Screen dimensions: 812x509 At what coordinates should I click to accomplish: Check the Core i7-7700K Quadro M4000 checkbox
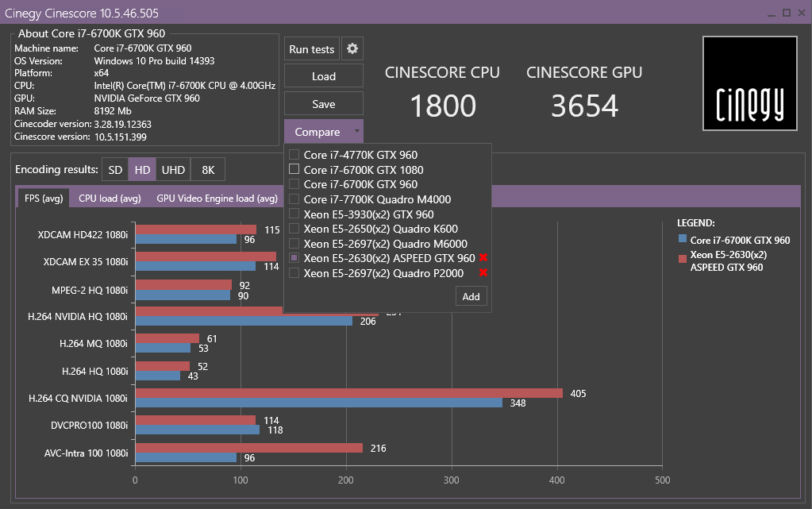[294, 199]
